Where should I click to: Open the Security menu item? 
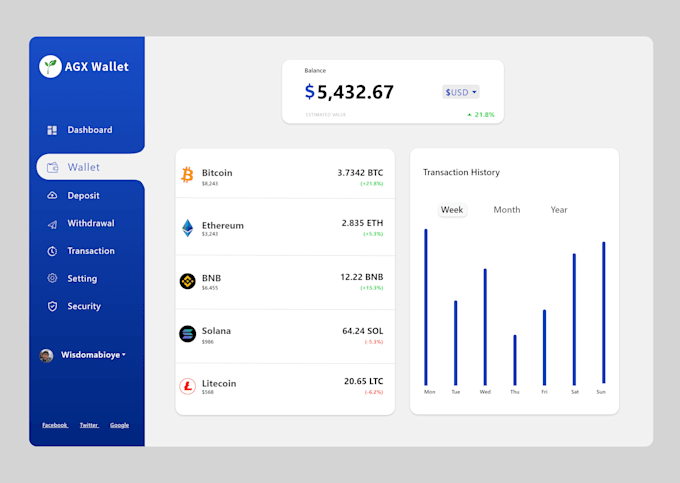84,307
